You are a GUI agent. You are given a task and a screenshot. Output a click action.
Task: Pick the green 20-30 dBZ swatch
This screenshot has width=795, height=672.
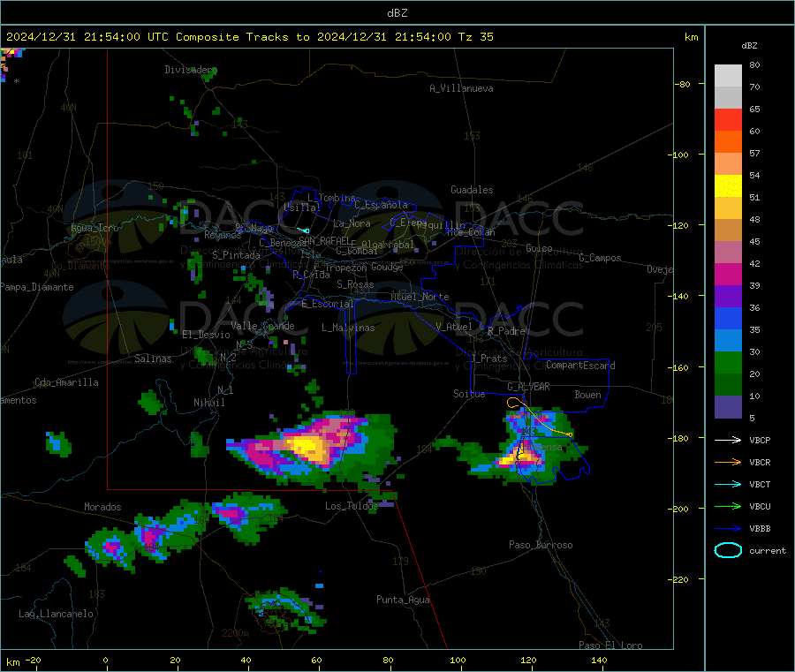(728, 363)
